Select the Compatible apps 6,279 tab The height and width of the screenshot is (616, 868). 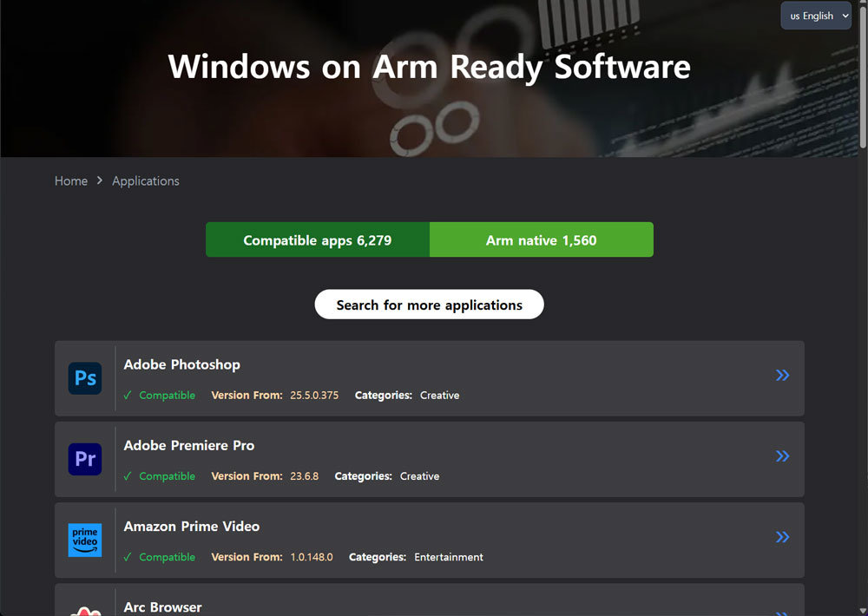[318, 239]
